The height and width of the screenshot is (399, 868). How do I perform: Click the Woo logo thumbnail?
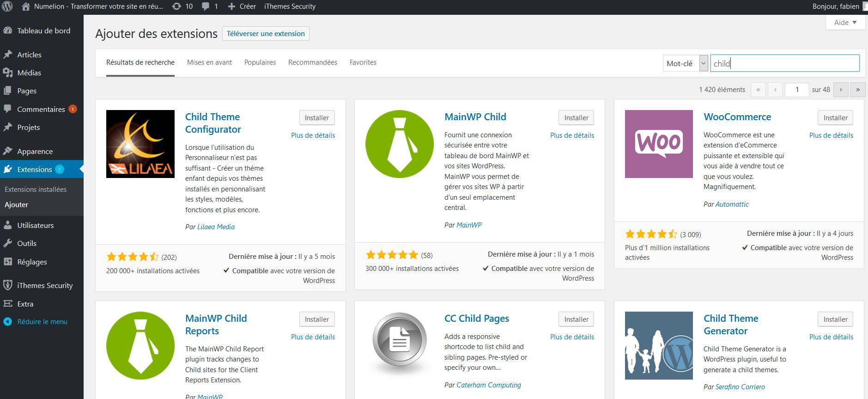click(659, 144)
